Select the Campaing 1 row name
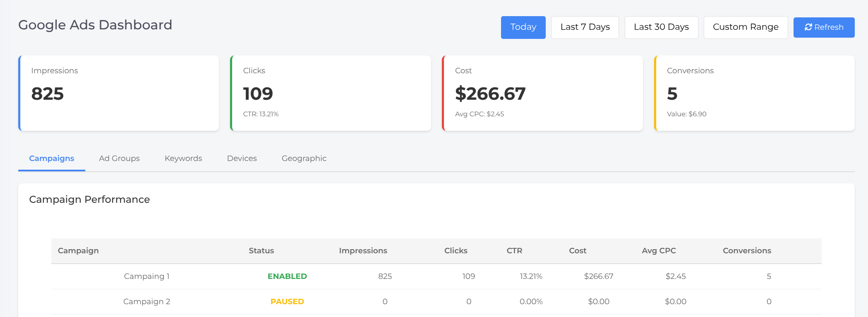The width and height of the screenshot is (868, 317). click(x=147, y=276)
